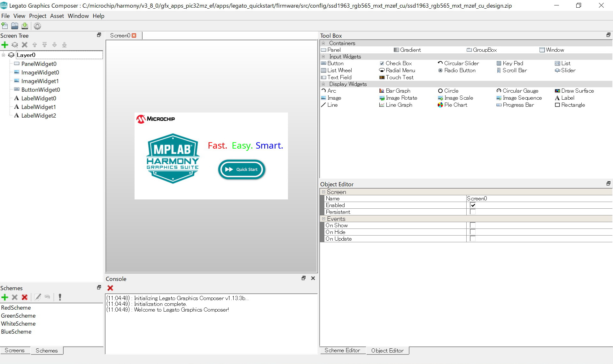This screenshot has height=364, width=613.
Task: Undock the Object Editor panel
Action: tap(608, 183)
